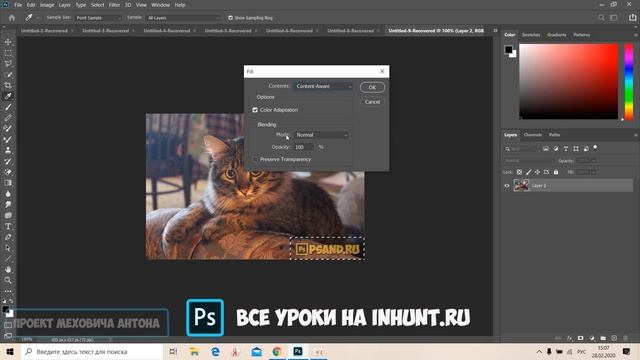Toggle Show Sampling Ring checkbox
Image resolution: width=640 pixels, height=360 pixels.
click(x=231, y=18)
